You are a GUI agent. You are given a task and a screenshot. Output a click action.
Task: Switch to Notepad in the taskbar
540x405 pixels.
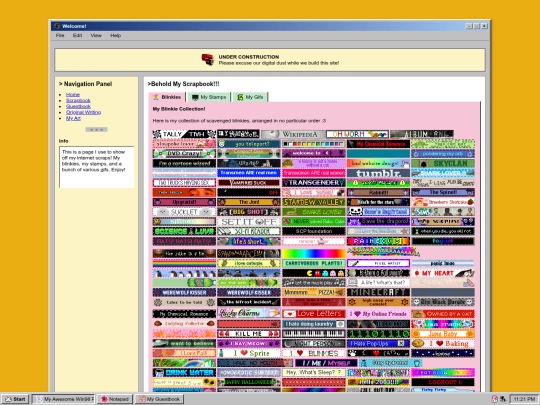[114, 399]
